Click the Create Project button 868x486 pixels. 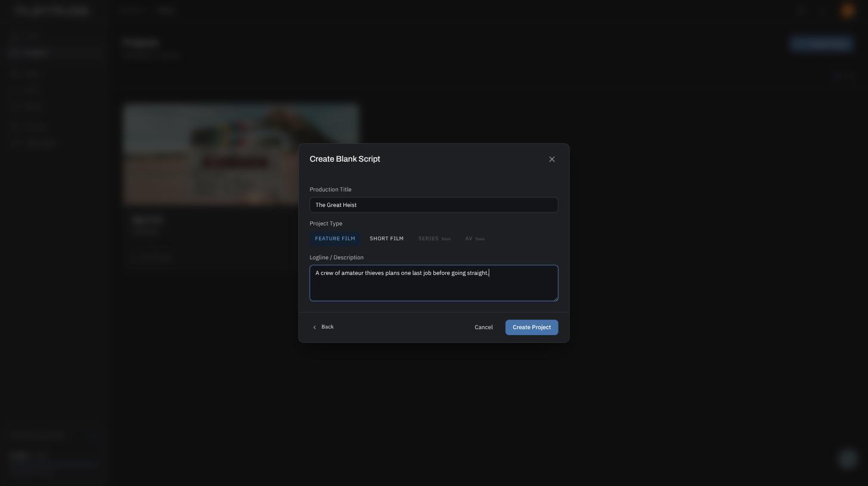[x=532, y=327]
